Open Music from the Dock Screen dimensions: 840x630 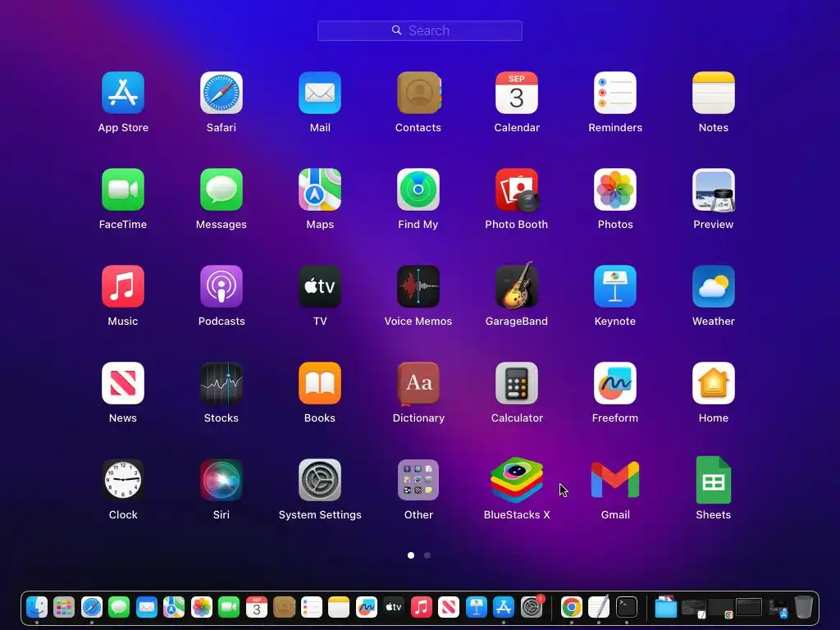(x=422, y=608)
